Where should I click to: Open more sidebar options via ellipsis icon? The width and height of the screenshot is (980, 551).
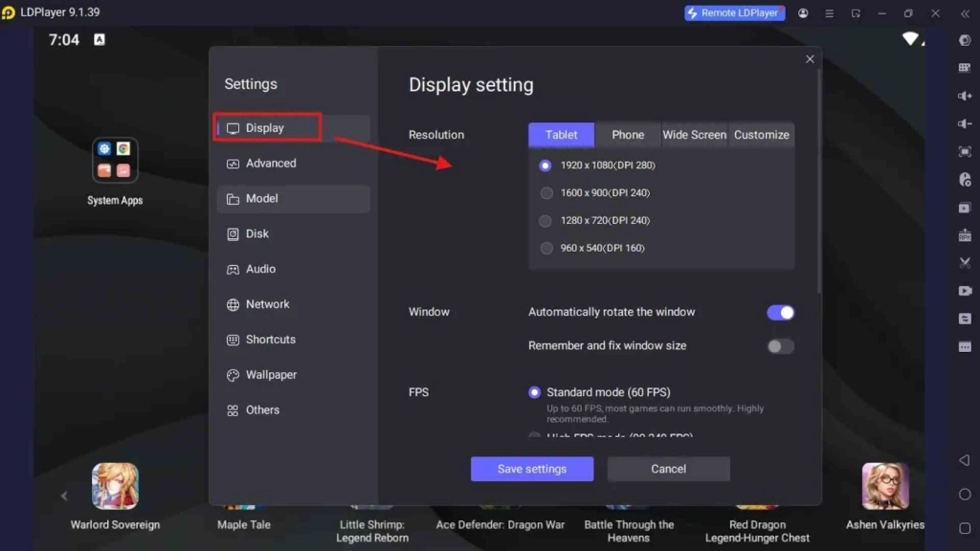pyautogui.click(x=966, y=345)
